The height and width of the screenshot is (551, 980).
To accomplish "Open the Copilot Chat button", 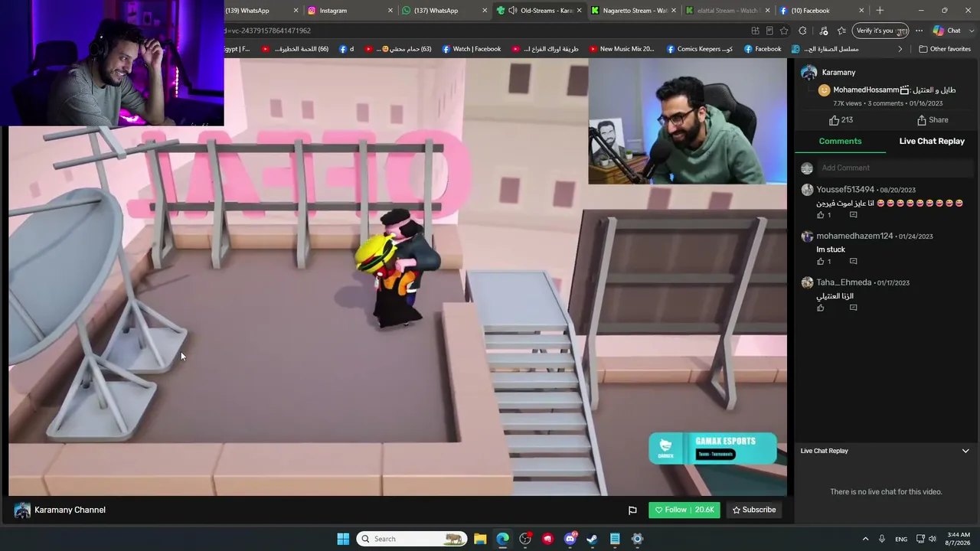I will coord(947,31).
